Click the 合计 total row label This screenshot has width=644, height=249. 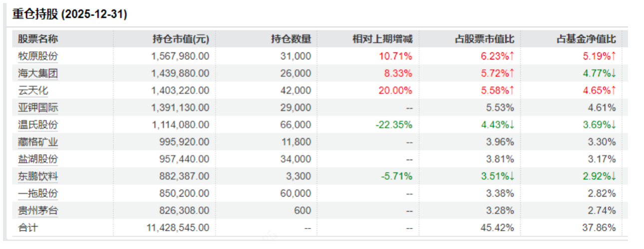[x=28, y=227]
